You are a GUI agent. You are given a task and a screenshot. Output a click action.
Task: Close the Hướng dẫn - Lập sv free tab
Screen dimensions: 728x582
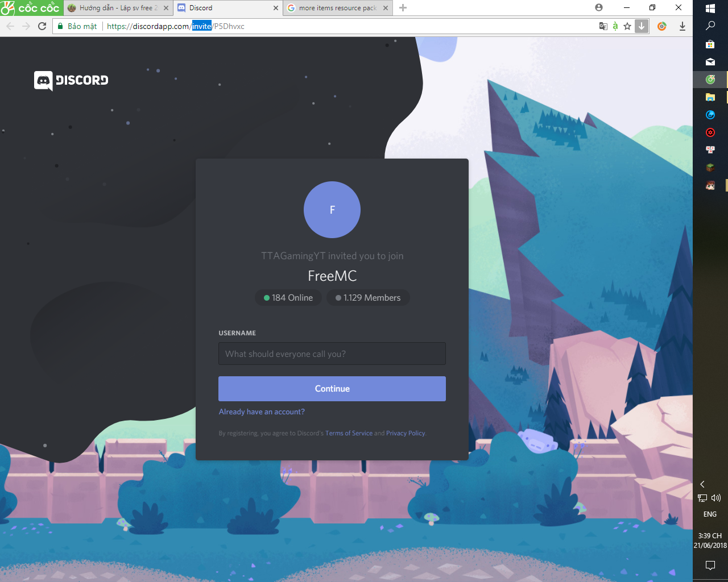click(x=166, y=8)
